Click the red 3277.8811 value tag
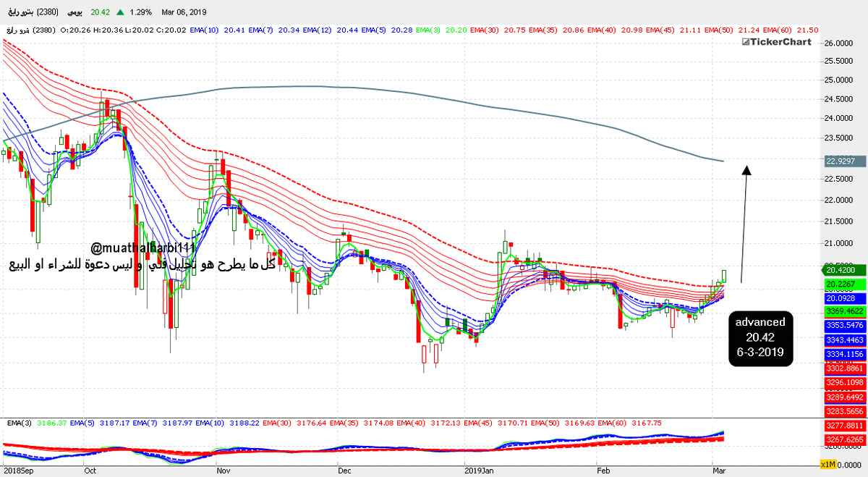The image size is (868, 477). tap(844, 425)
